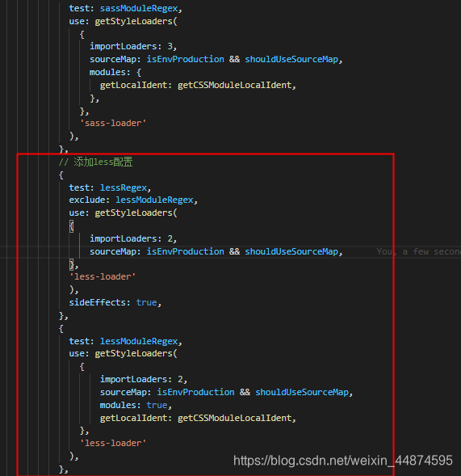
Task: Click the 'less-loader' string in the lessModuleRegex rule
Action: click(x=113, y=443)
